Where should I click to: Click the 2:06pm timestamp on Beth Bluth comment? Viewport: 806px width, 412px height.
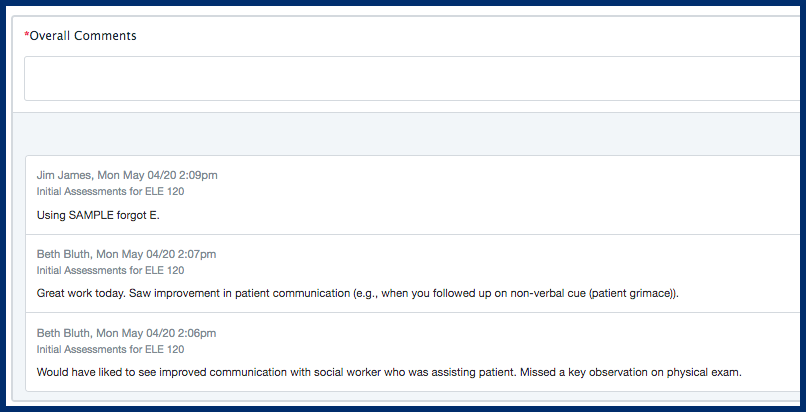(197, 333)
